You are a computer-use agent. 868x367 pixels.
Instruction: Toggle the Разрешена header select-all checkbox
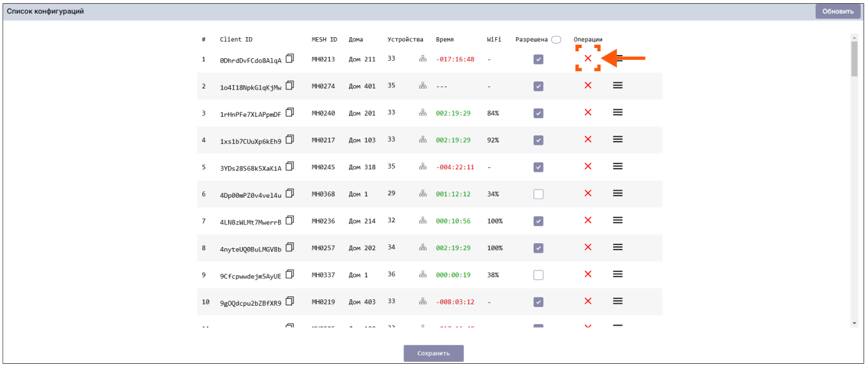556,39
